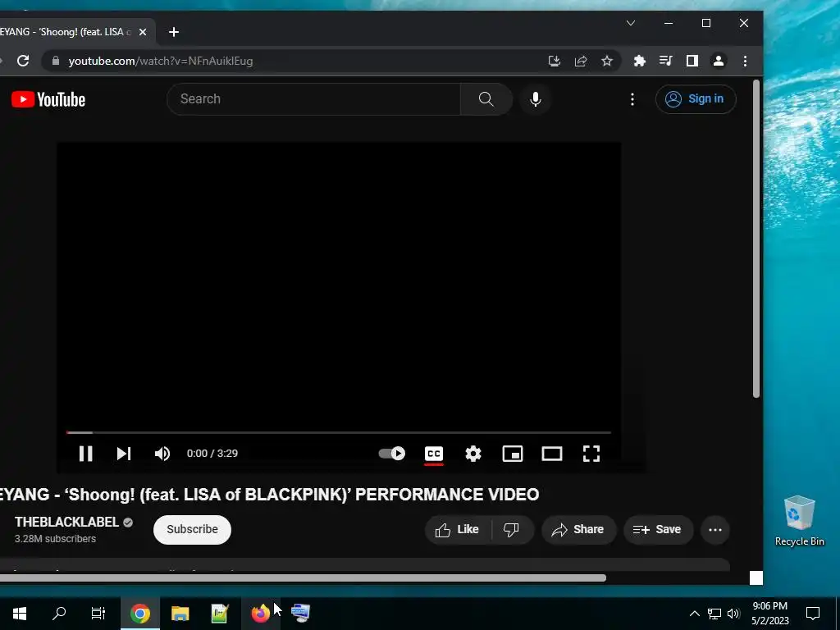Click the Sign in button

click(x=696, y=99)
